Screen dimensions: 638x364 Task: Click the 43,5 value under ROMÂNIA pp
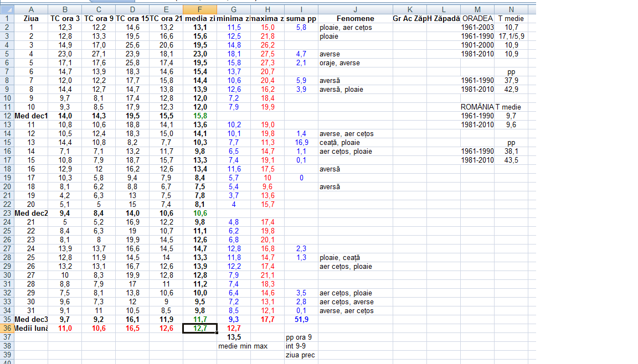[511, 160]
